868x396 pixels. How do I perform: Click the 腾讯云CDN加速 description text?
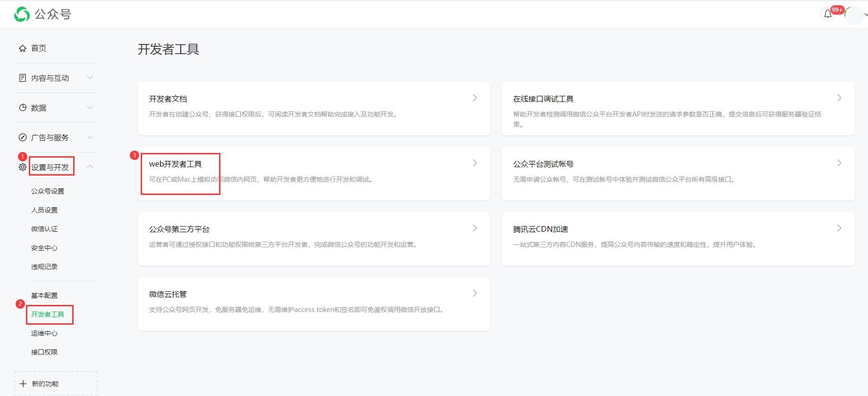(x=636, y=244)
